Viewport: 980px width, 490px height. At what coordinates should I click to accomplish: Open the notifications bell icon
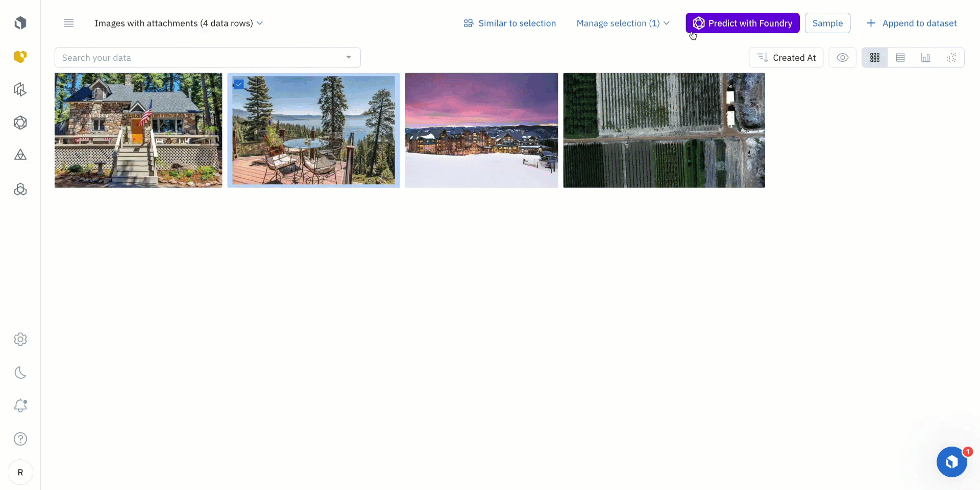coord(20,406)
